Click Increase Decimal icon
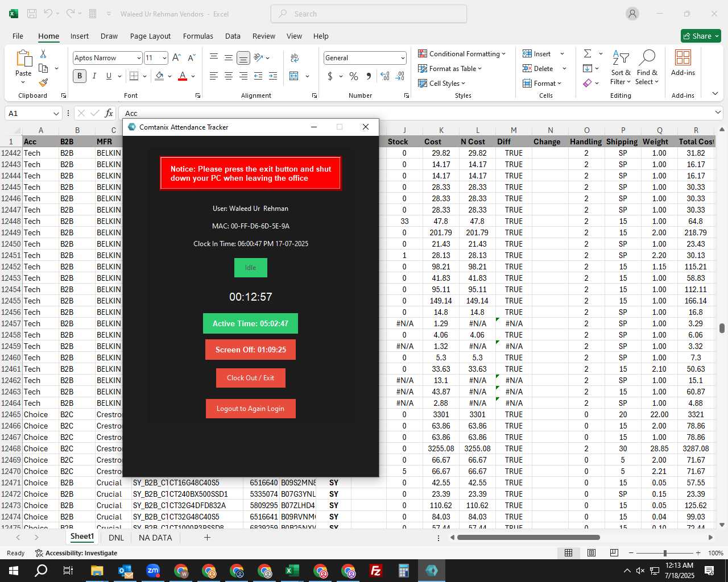Viewport: 728px width, 582px height. click(385, 76)
